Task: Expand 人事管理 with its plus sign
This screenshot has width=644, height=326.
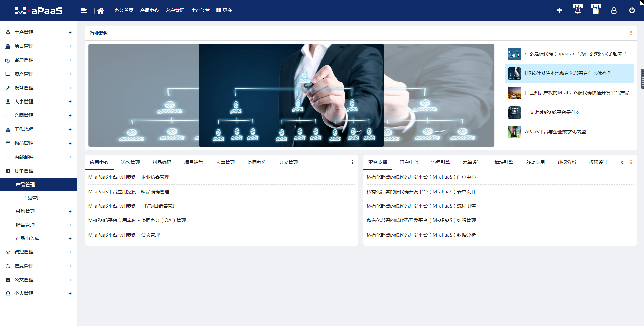Action: (70, 102)
